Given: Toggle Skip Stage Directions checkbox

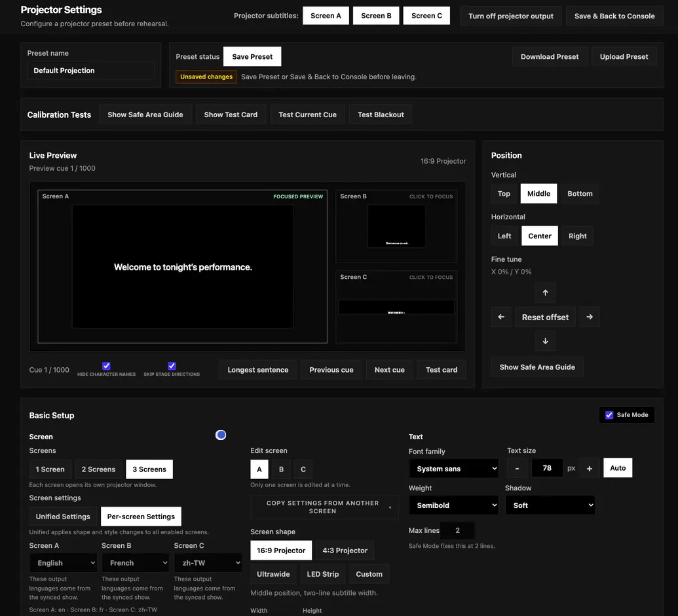Looking at the screenshot, I should click(172, 366).
